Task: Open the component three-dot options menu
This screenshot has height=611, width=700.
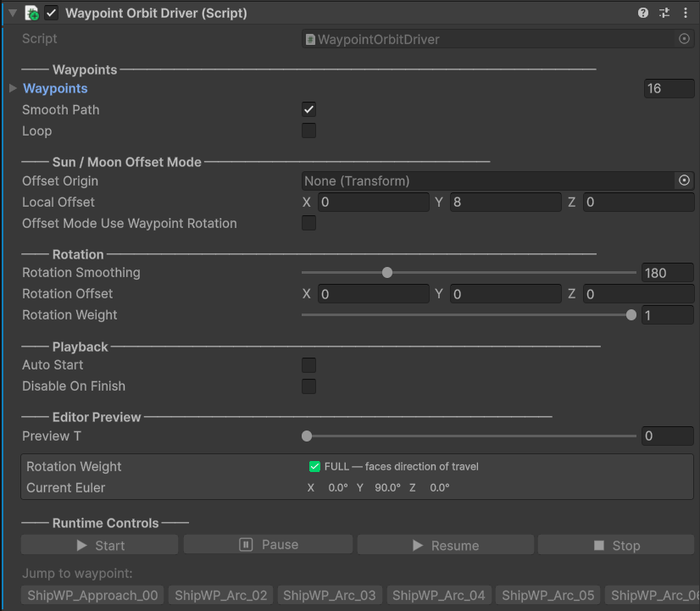Action: (x=686, y=13)
